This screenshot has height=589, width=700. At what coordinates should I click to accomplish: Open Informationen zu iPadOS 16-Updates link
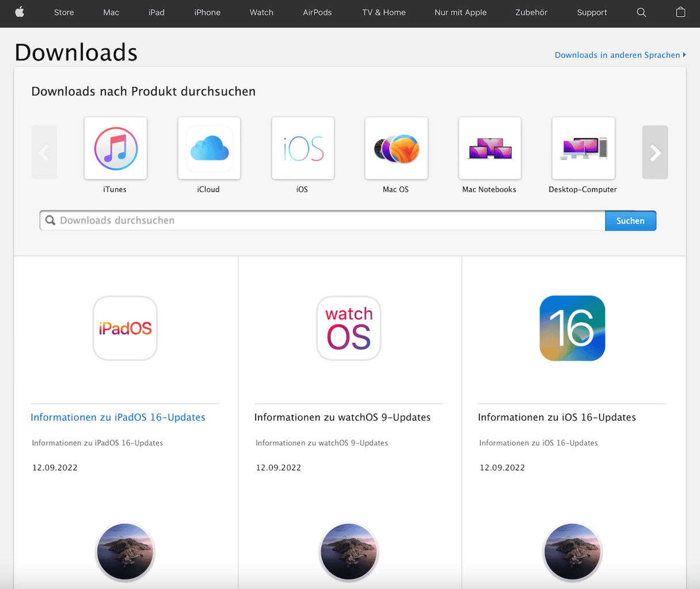[x=118, y=418]
